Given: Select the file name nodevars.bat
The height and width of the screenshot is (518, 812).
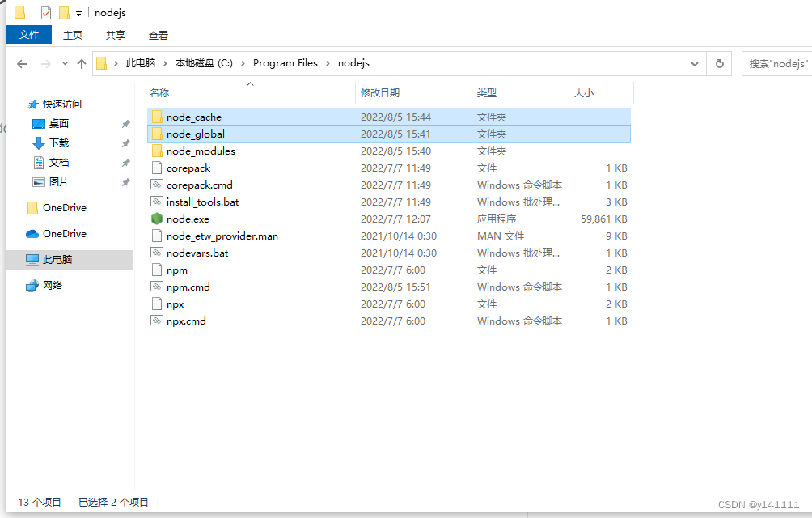Looking at the screenshot, I should point(197,253).
